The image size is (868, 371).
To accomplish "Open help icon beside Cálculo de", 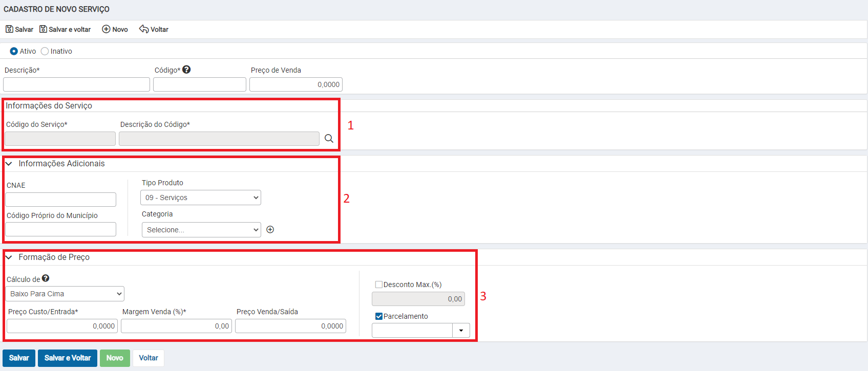I will [46, 278].
